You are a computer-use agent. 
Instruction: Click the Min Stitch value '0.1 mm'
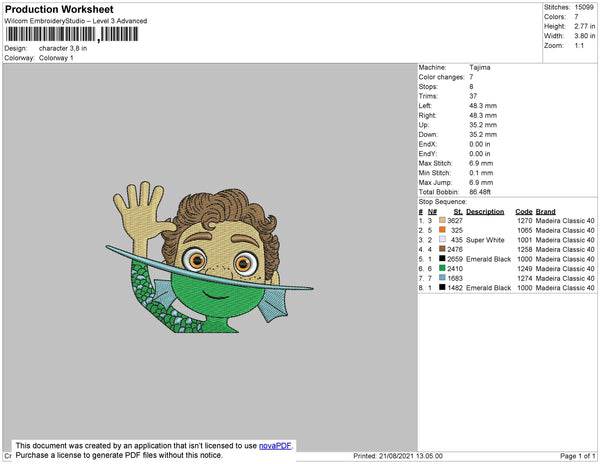pyautogui.click(x=481, y=173)
